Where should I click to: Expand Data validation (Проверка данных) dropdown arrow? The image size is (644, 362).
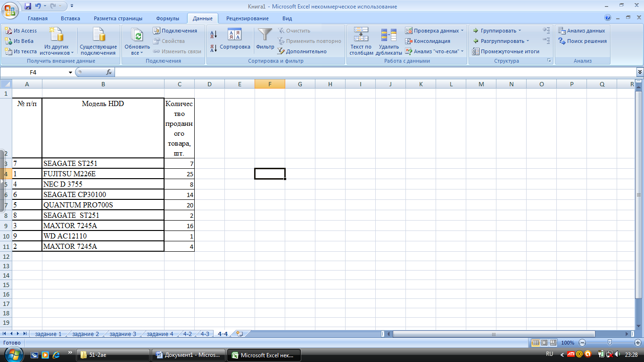[462, 31]
